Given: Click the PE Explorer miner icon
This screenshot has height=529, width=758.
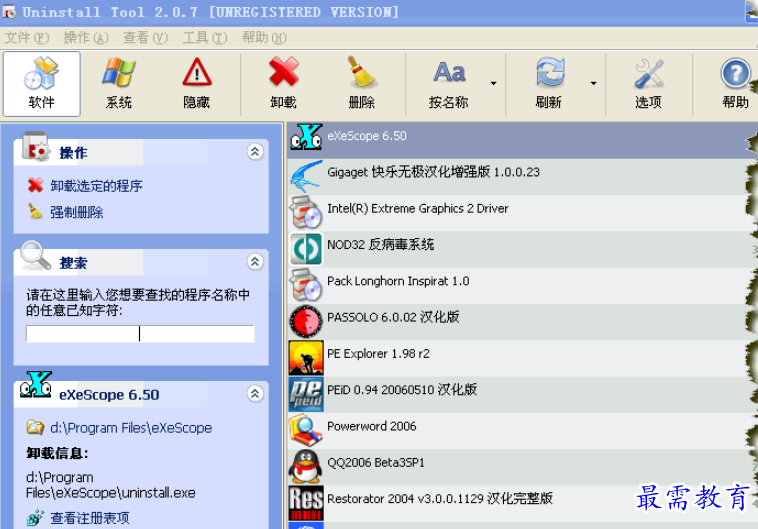Looking at the screenshot, I should pos(306,358).
